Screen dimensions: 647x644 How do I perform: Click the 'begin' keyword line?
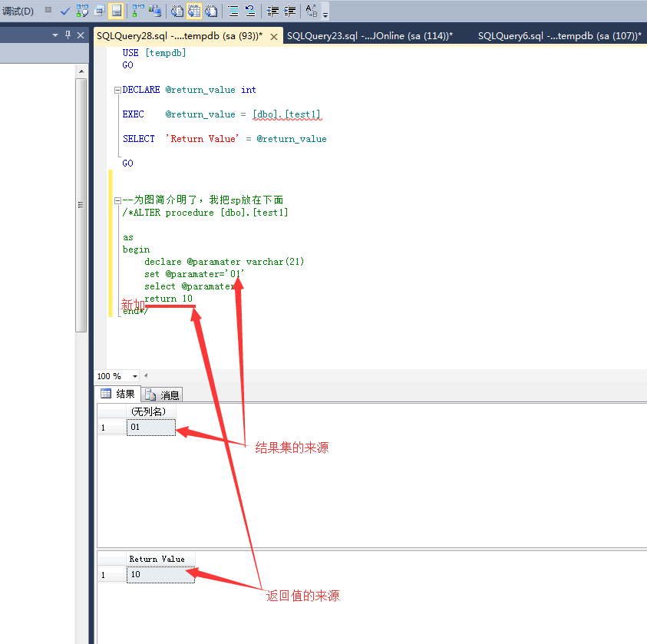(136, 249)
